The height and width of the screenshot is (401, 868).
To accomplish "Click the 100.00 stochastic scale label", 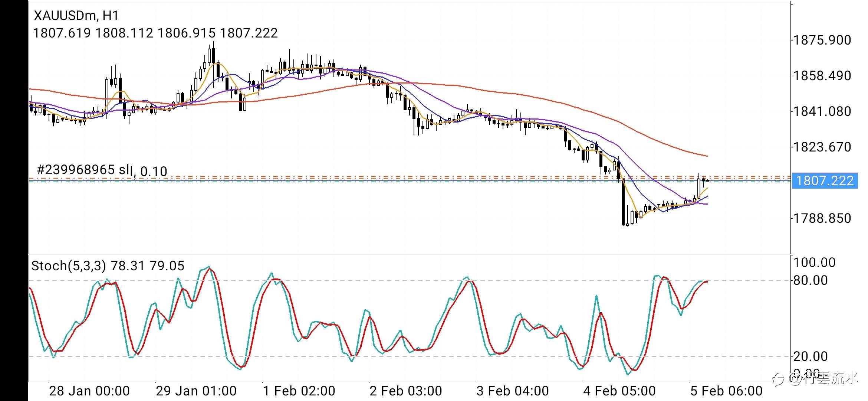I will [814, 263].
